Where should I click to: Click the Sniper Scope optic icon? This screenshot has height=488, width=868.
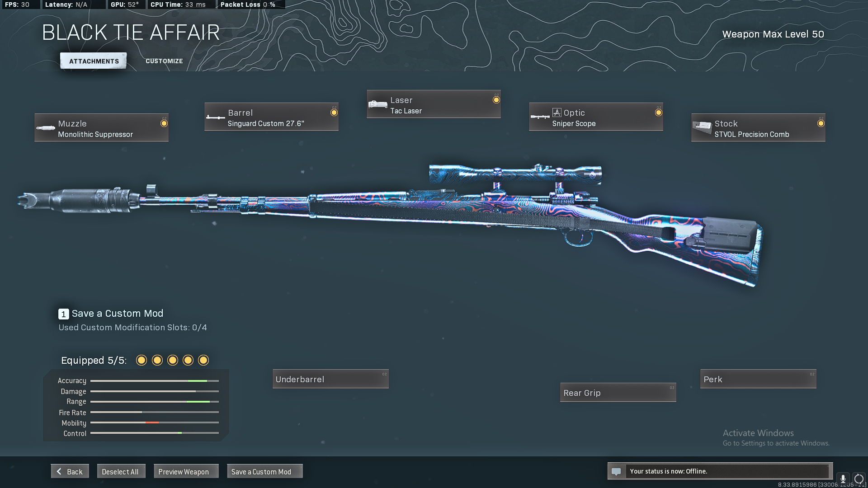540,117
